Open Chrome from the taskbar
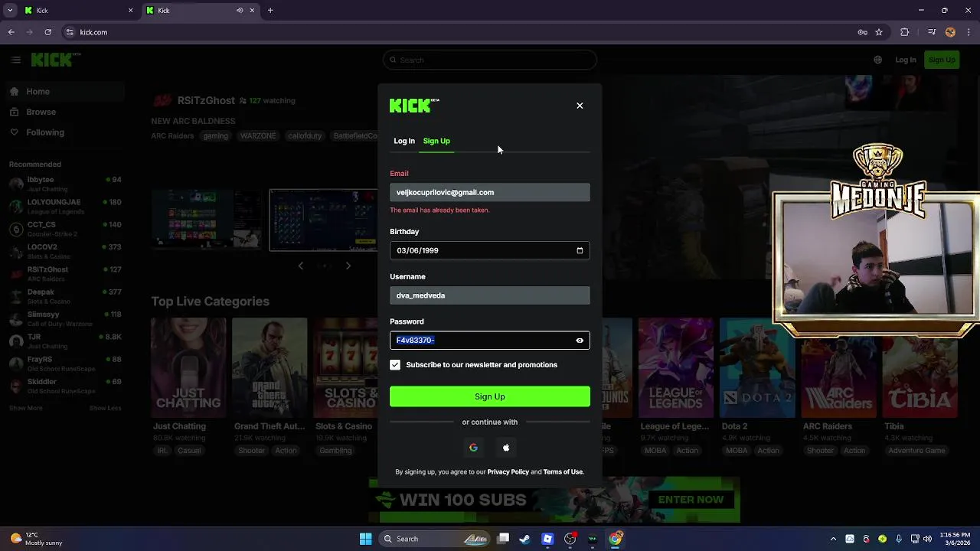 (x=616, y=539)
